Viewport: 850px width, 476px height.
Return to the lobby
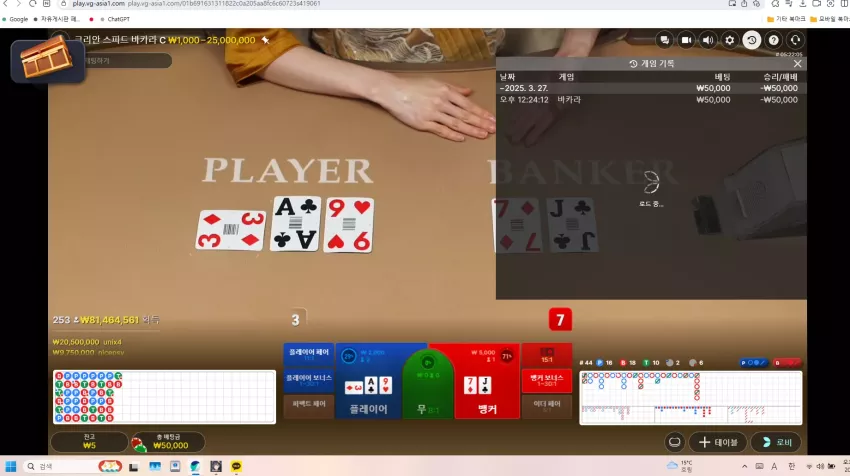776,442
